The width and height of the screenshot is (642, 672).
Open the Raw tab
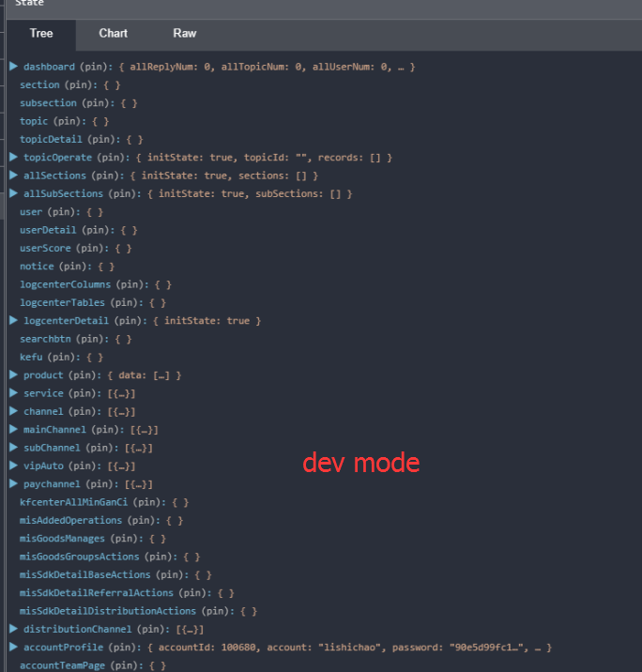185,34
